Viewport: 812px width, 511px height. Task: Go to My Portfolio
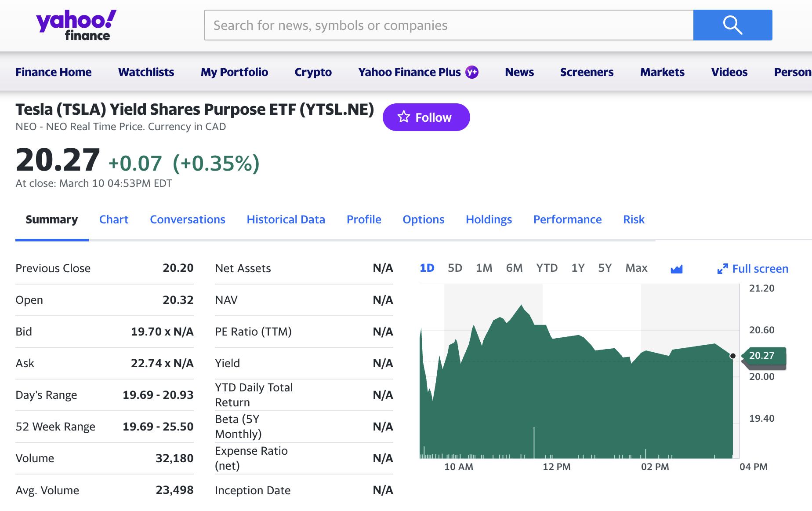point(234,72)
